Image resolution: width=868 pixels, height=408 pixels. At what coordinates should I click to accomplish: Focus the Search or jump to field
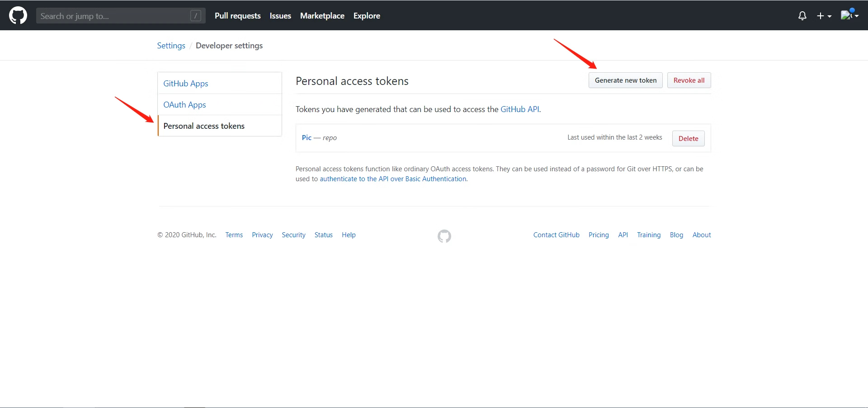[121, 16]
